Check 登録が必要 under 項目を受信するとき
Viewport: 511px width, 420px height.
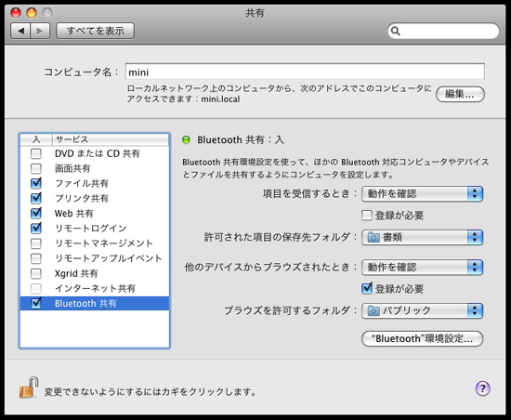(367, 216)
